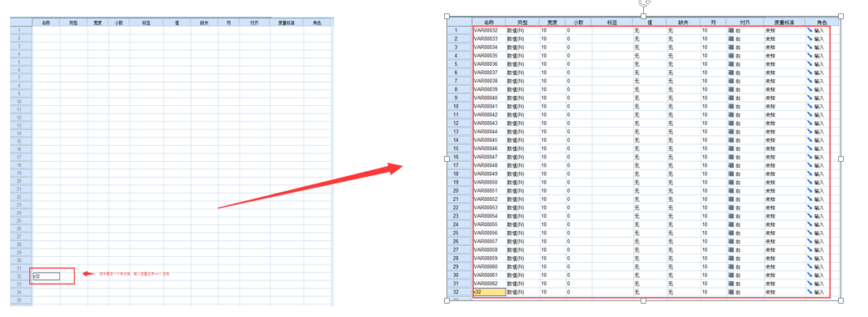Image resolution: width=868 pixels, height=317 pixels.
Task: Select the 对齐 column header in right grid
Action: [746, 23]
